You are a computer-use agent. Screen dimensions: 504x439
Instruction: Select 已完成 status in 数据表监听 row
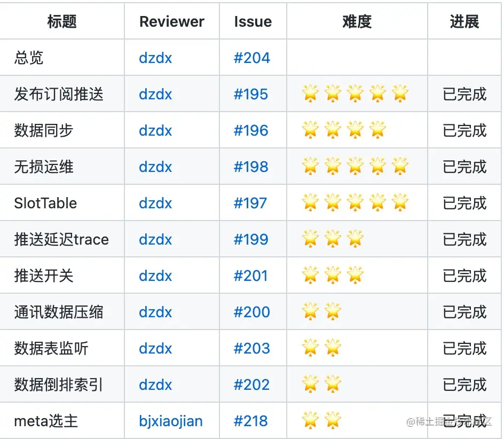click(x=464, y=349)
